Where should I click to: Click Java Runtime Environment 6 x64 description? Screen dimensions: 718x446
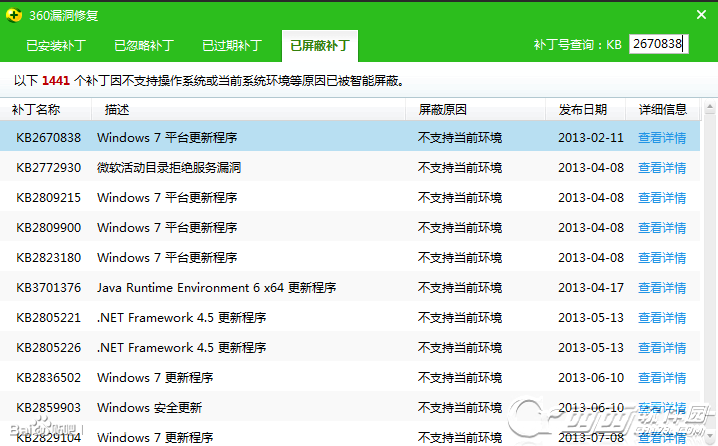[217, 288]
